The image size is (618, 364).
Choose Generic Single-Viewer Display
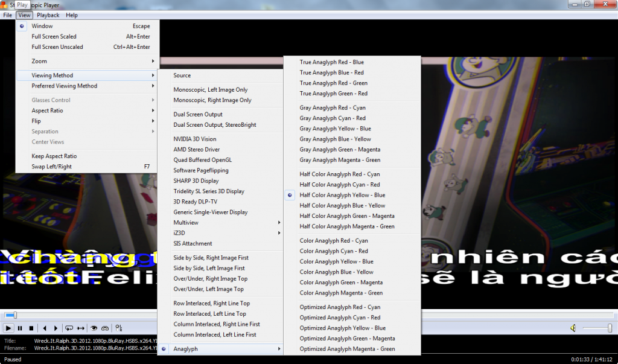(x=220, y=212)
